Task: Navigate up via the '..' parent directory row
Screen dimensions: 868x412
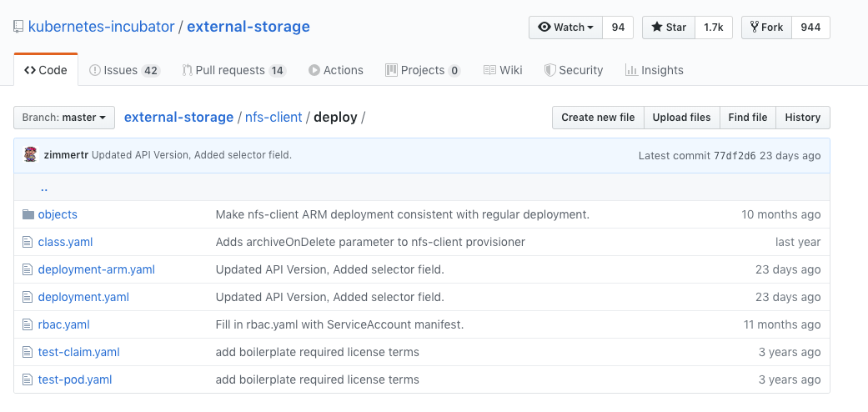Action: pos(44,188)
